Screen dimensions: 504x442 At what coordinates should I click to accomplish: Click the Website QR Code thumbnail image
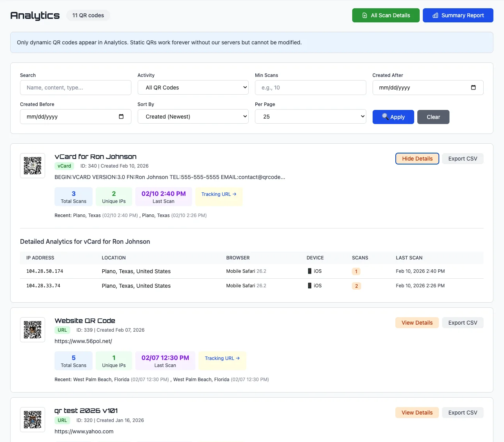click(33, 330)
